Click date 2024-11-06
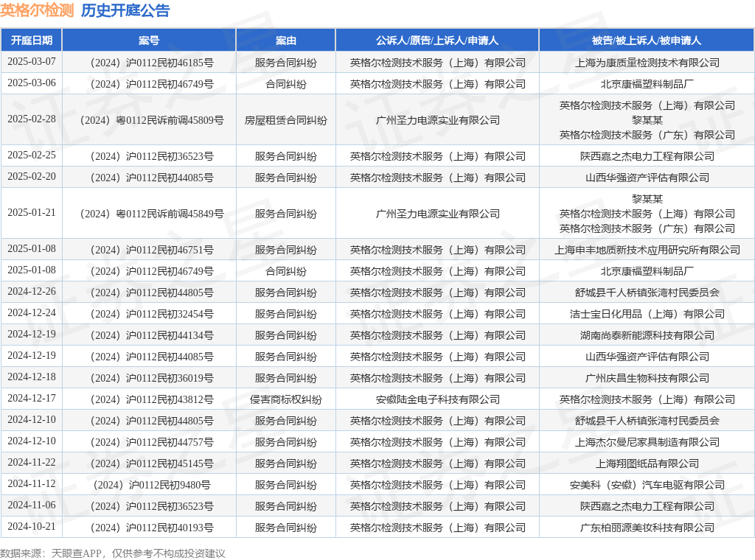The image size is (755, 560). (x=32, y=505)
